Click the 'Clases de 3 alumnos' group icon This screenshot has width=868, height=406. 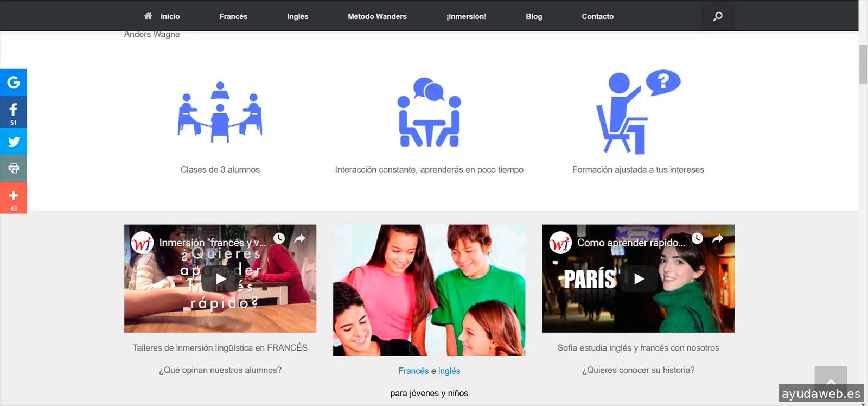pos(220,112)
